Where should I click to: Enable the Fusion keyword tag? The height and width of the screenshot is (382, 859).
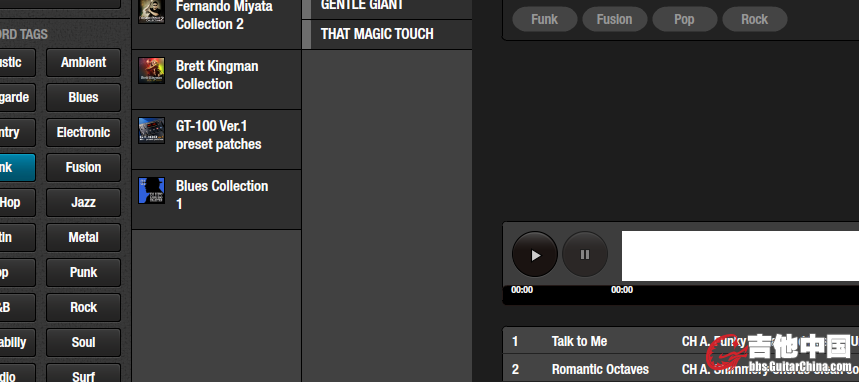click(x=83, y=167)
